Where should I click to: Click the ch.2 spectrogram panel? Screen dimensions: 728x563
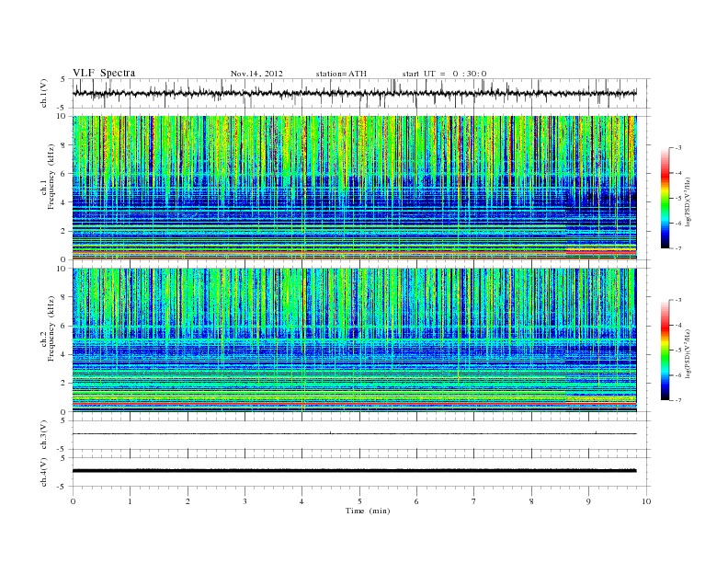(x=354, y=339)
